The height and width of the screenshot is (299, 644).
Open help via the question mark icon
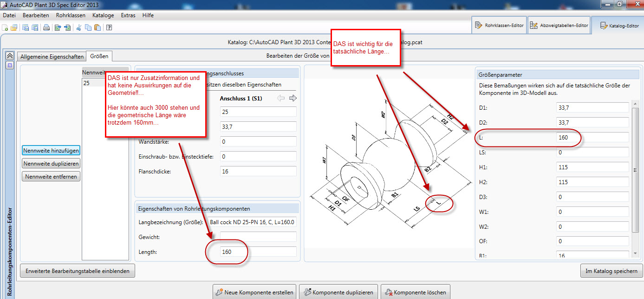point(109,27)
